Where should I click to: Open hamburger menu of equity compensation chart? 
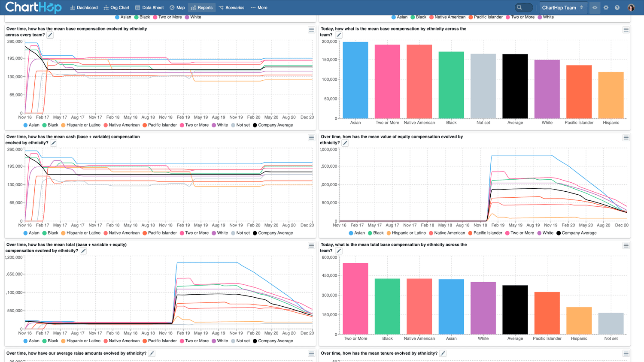(x=626, y=138)
